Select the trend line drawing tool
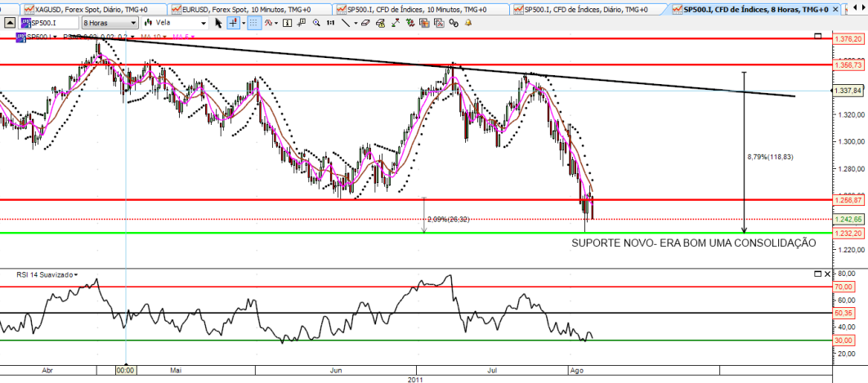The width and height of the screenshot is (868, 383). point(345,23)
